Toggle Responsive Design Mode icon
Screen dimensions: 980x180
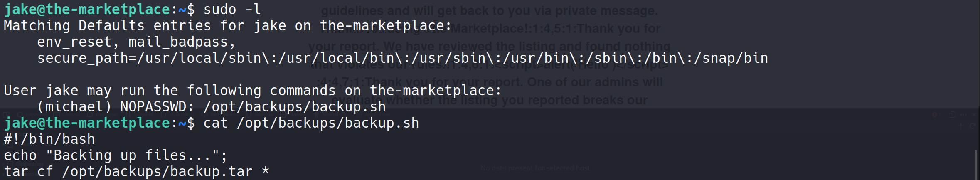(952, 115)
